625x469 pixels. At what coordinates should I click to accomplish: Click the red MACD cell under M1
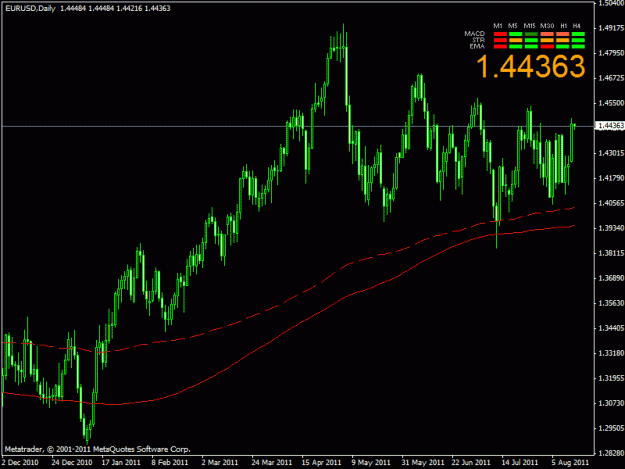(500, 34)
